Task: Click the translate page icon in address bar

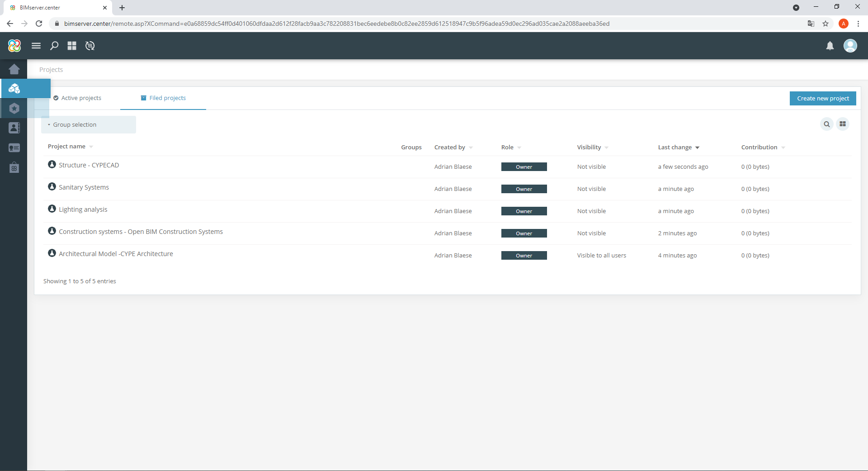Action: click(x=811, y=24)
